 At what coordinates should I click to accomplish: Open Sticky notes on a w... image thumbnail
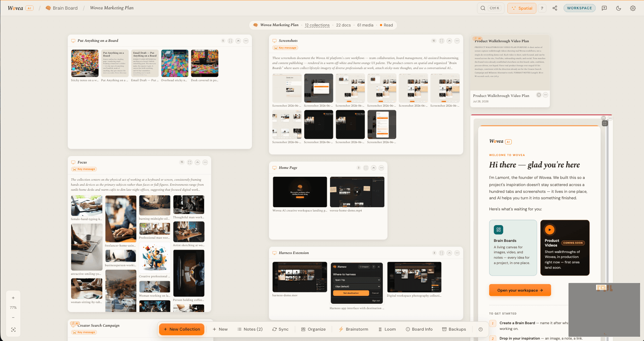(x=85, y=63)
